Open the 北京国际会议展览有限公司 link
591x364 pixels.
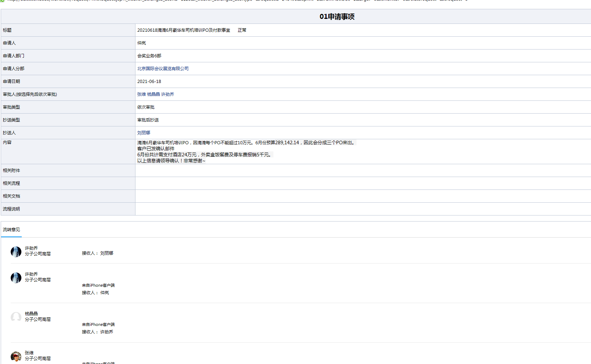(x=163, y=69)
